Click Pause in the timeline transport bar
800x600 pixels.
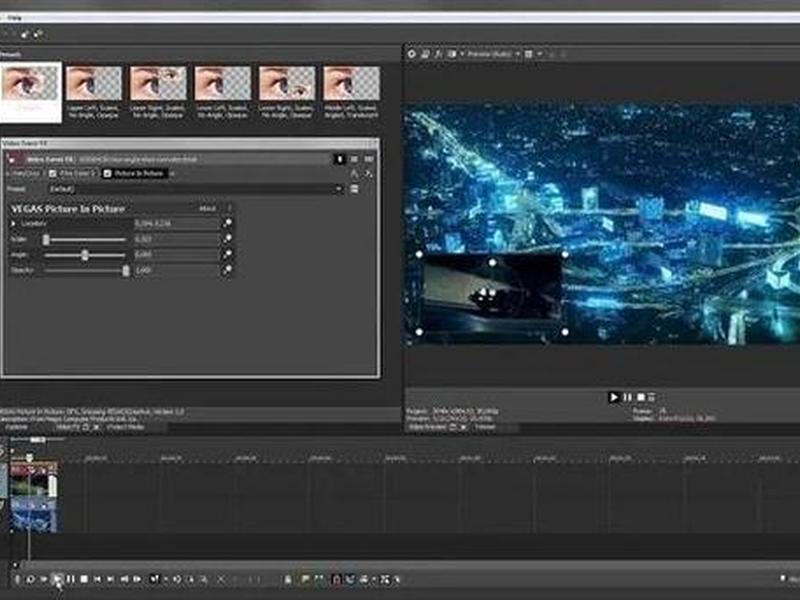(70, 579)
